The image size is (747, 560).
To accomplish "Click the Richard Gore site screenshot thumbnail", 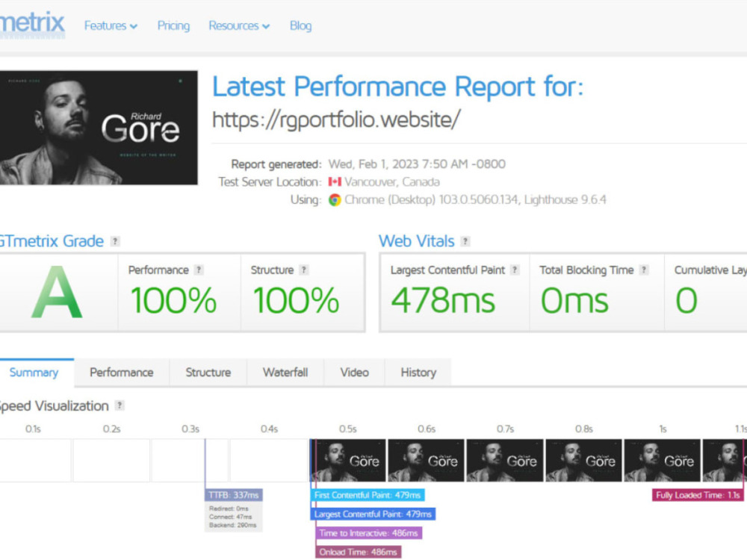I will pos(99,128).
